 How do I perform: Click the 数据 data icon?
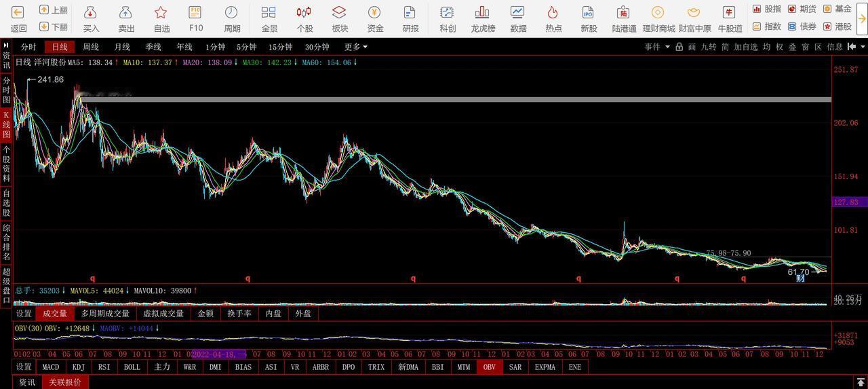click(x=518, y=12)
